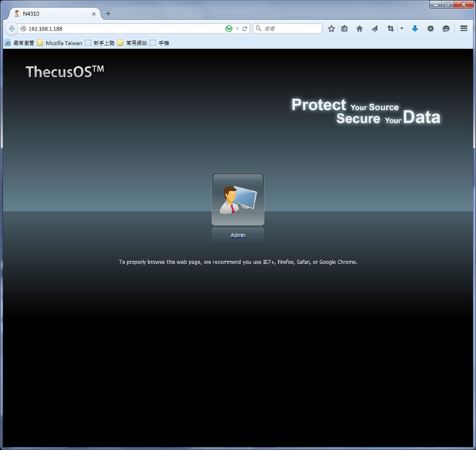Click the browser recommendation text line

pos(238,262)
